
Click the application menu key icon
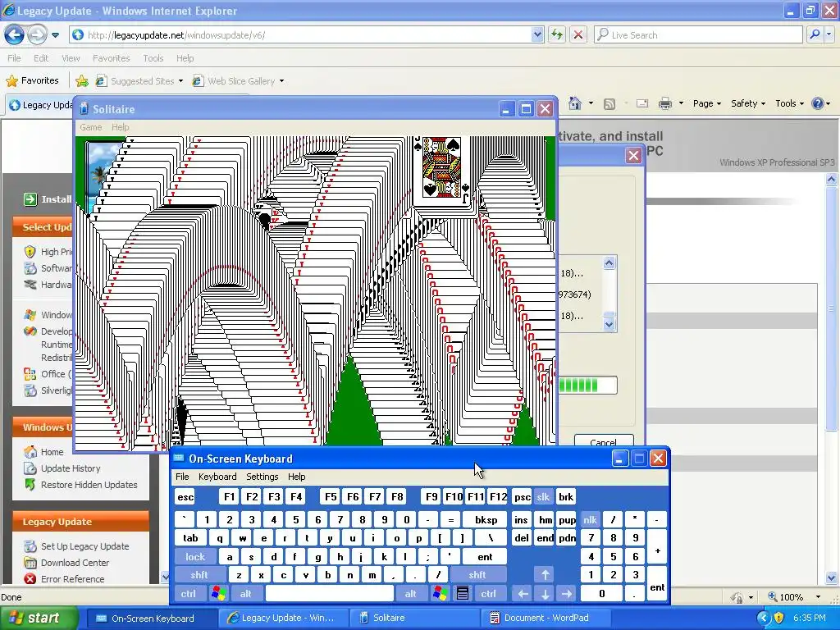[463, 594]
